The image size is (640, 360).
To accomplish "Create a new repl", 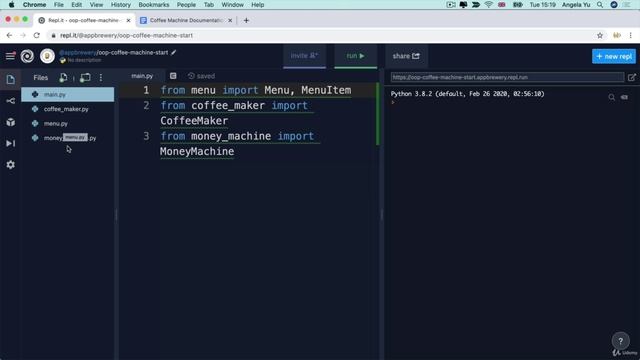I will coord(613,56).
